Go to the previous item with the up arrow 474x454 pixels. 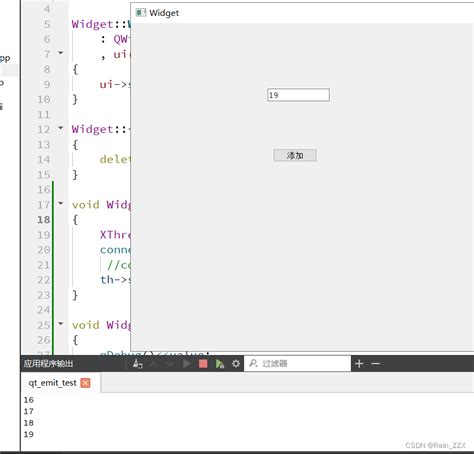click(154, 364)
